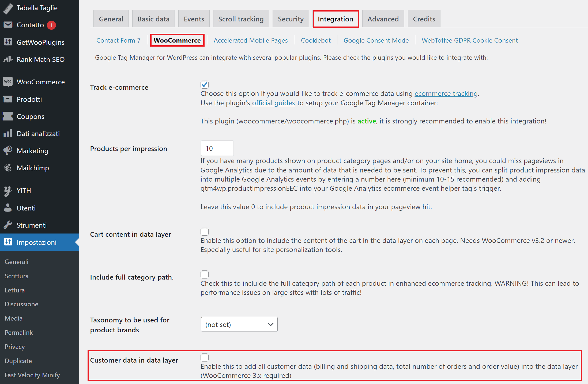Enable Cart content in data layer checkbox
The image size is (588, 384).
[205, 232]
